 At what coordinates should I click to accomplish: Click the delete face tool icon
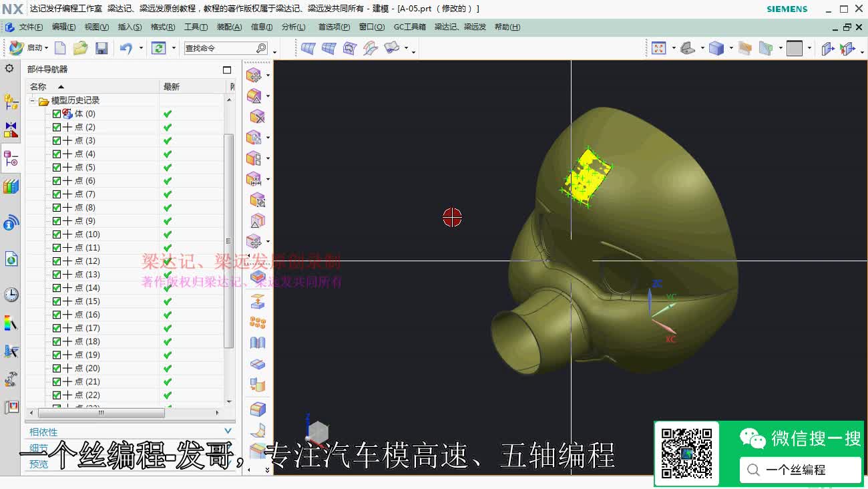(257, 117)
